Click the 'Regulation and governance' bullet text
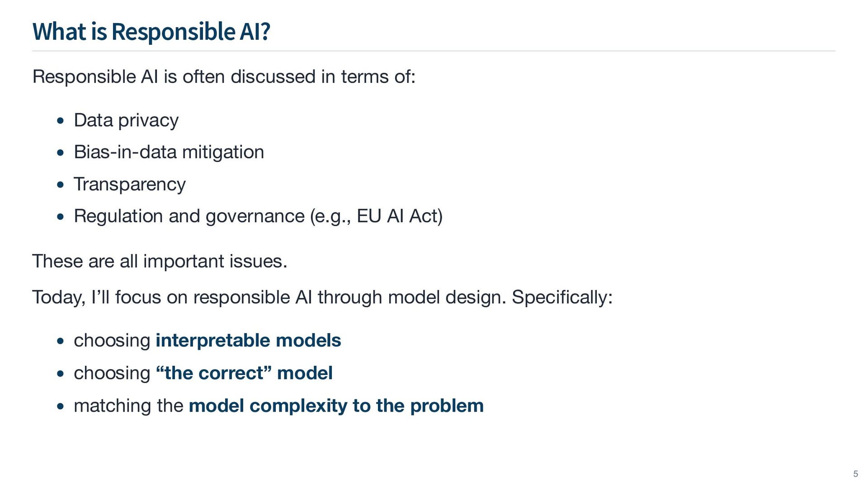868x488 pixels. pos(189,216)
